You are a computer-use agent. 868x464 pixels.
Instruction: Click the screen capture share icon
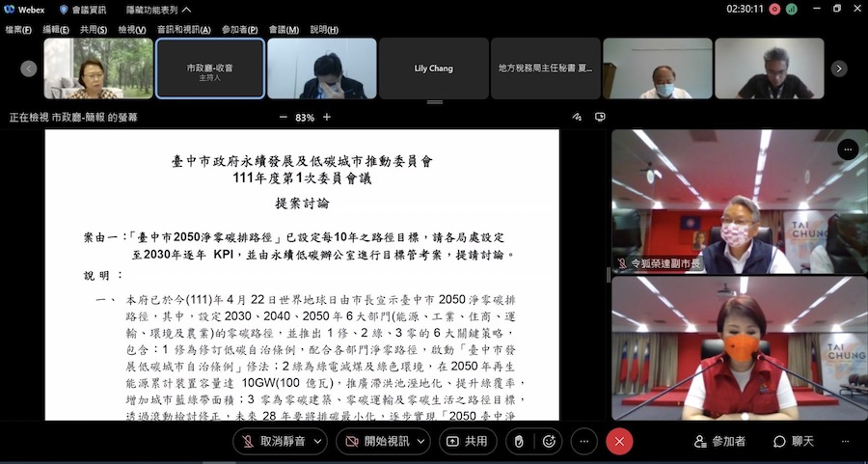pos(600,117)
